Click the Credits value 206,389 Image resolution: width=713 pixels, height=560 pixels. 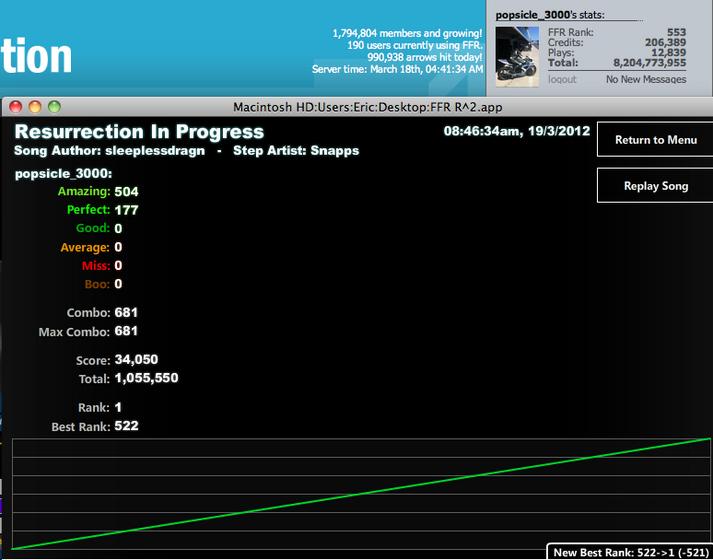pos(665,43)
